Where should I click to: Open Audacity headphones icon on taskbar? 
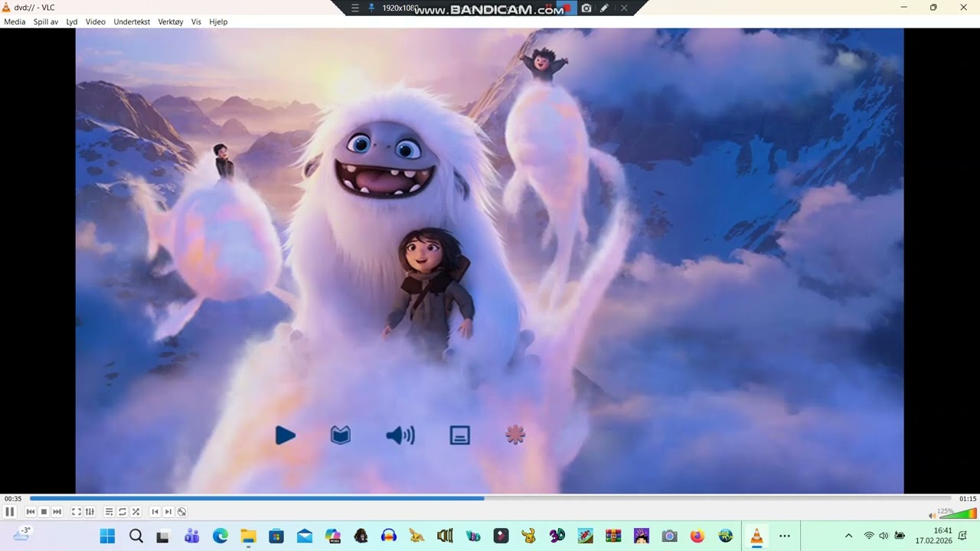[x=389, y=536]
